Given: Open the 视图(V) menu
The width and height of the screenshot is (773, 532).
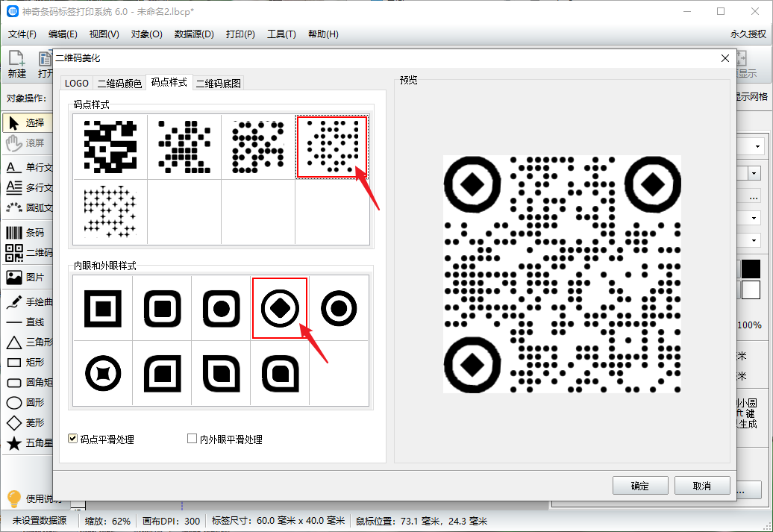Looking at the screenshot, I should pos(104,34).
